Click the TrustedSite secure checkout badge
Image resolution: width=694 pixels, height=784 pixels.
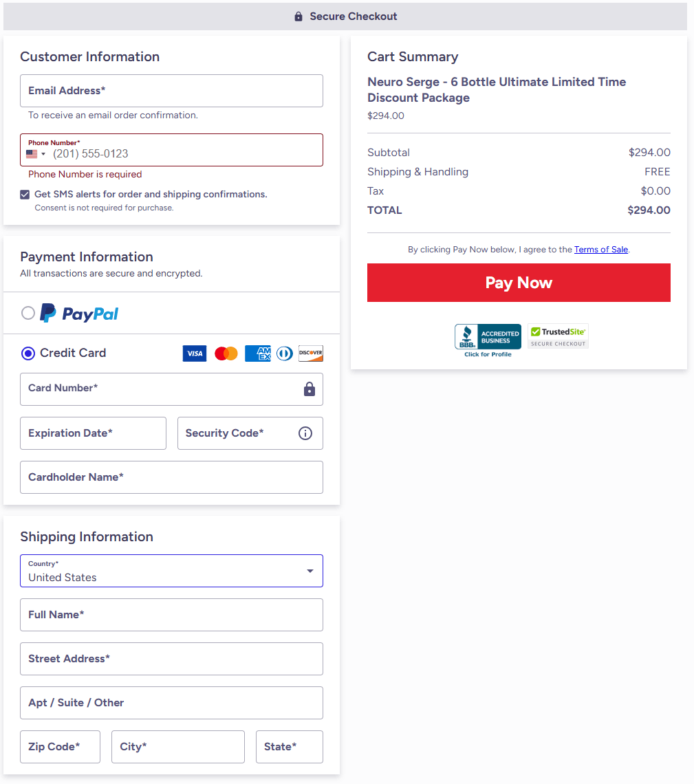[x=558, y=336]
